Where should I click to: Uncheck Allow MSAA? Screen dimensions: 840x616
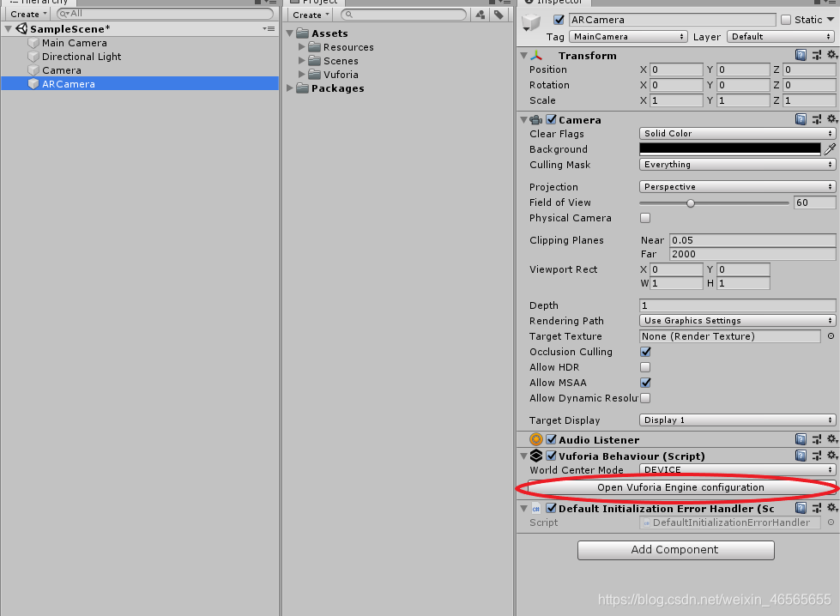[x=645, y=383]
